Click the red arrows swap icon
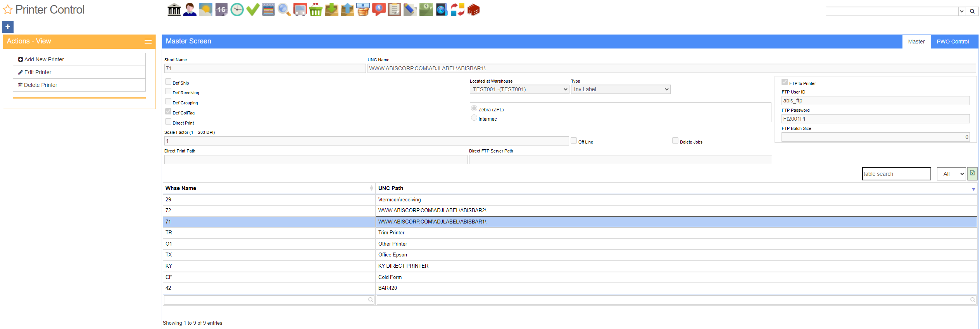This screenshot has height=329, width=980. coord(457,10)
